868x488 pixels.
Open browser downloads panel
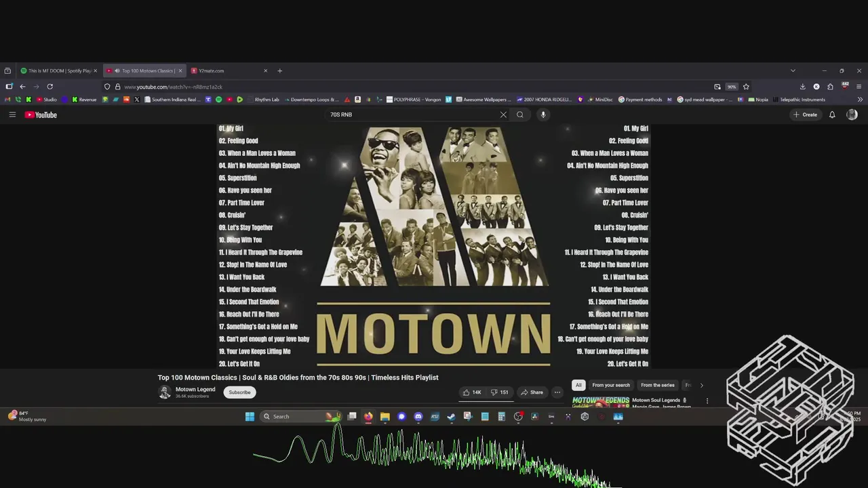[x=802, y=87]
